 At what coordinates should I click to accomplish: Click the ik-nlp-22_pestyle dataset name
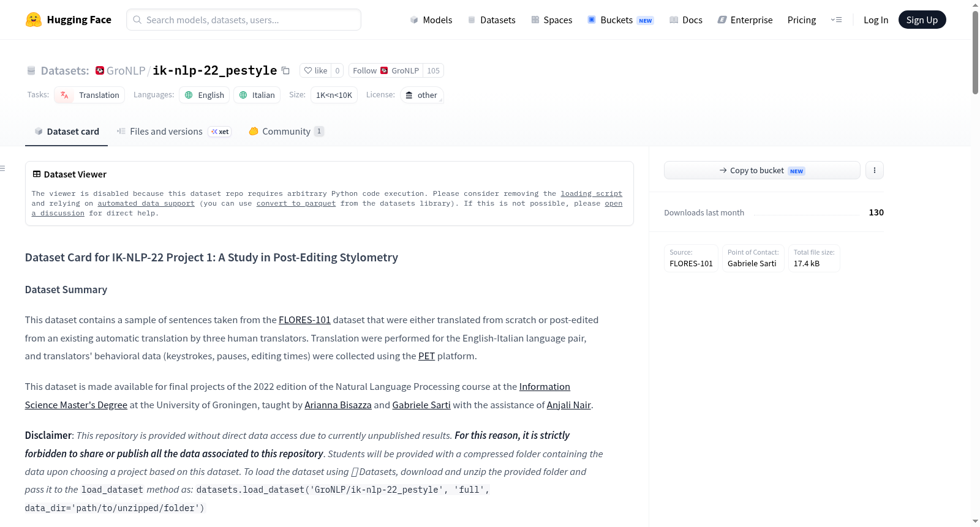pos(214,70)
